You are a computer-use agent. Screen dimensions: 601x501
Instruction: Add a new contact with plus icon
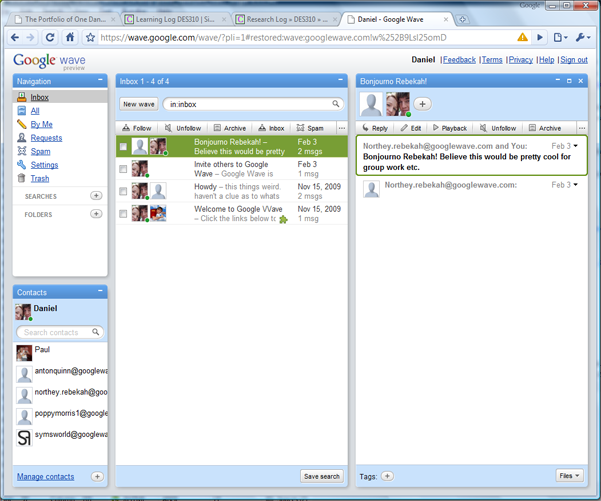tap(97, 476)
